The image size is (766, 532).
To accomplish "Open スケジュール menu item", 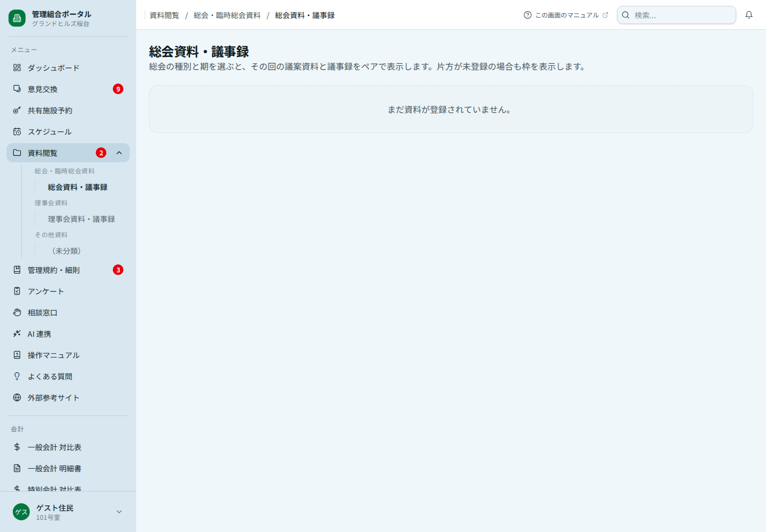I will click(x=68, y=131).
